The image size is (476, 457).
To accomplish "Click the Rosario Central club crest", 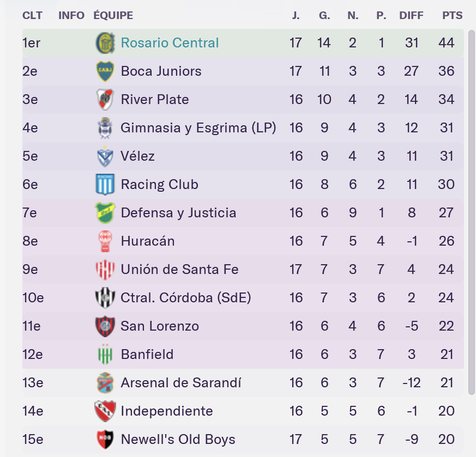I will (x=105, y=42).
